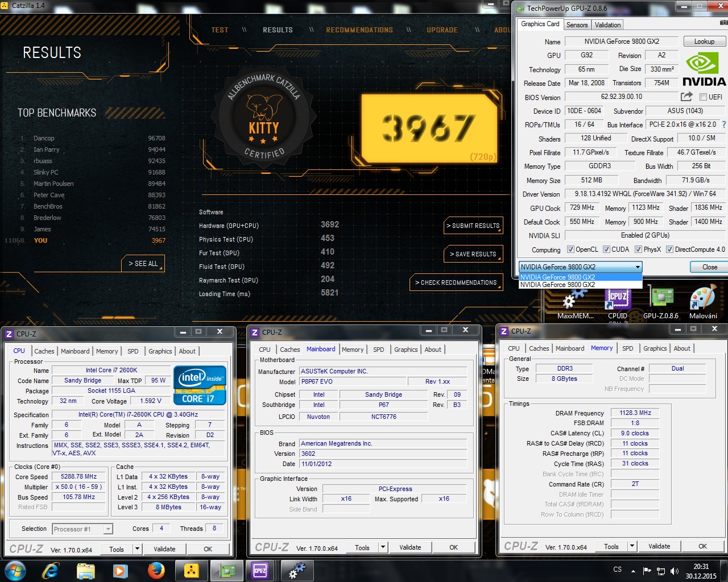Open the File Explorer taskbar icon
This screenshot has width=728, height=582.
(85, 570)
